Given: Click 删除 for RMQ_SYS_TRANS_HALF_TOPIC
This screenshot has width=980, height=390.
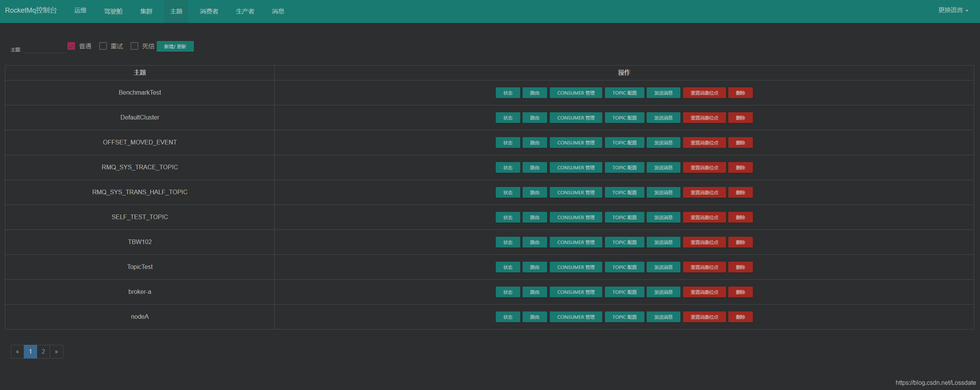Looking at the screenshot, I should click(x=741, y=192).
